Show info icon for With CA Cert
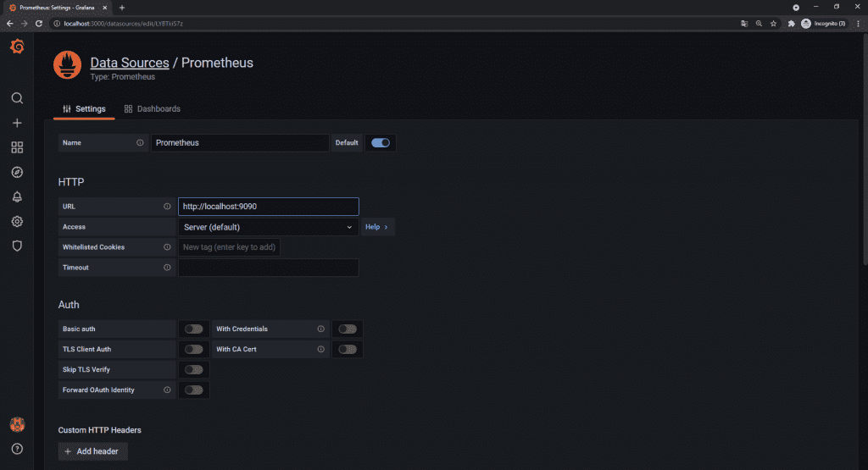 click(321, 350)
